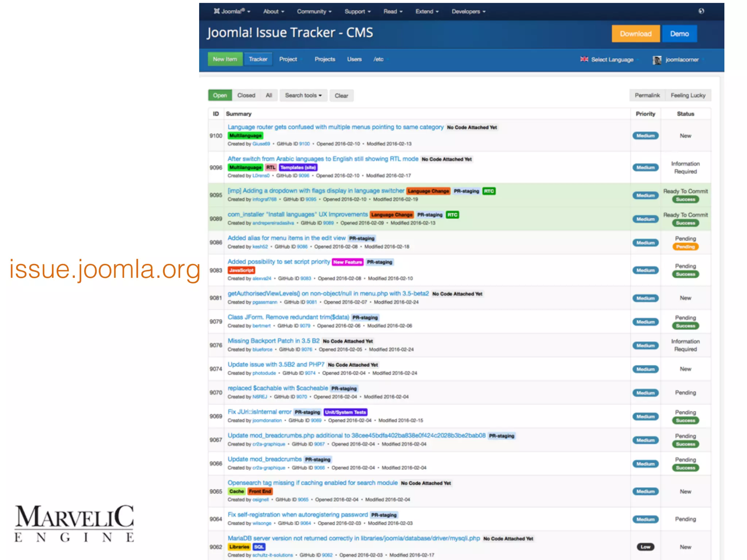Open issue 'Added alias for menu items in the edit view'
The image size is (747, 560).
(x=286, y=238)
